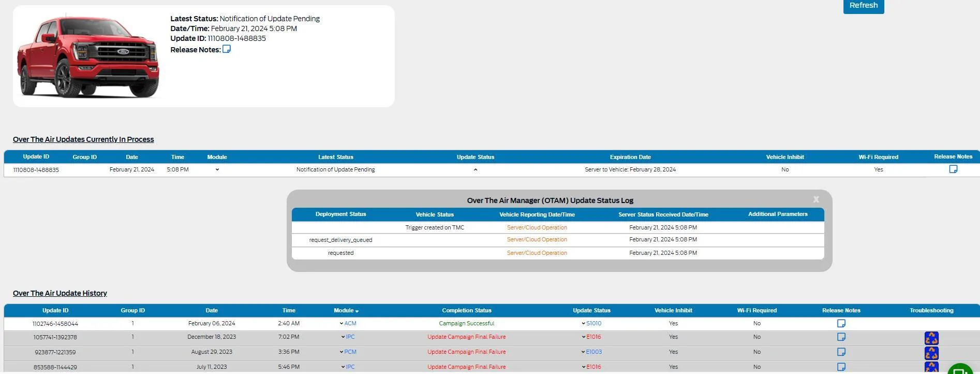Open troubleshooting icon for December 18, 2023 row
Screen dimensions: 980x374
point(931,338)
